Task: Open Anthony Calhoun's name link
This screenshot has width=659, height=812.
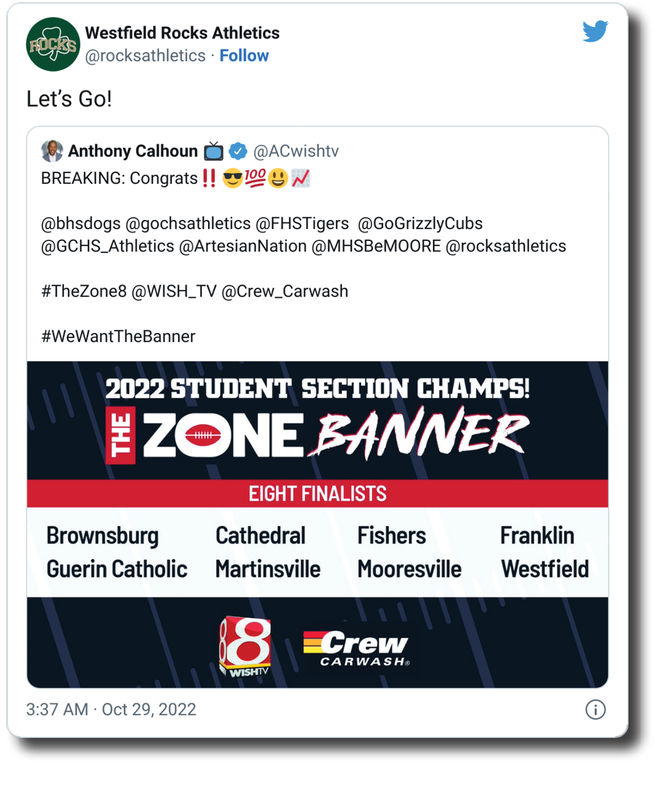Action: click(133, 151)
